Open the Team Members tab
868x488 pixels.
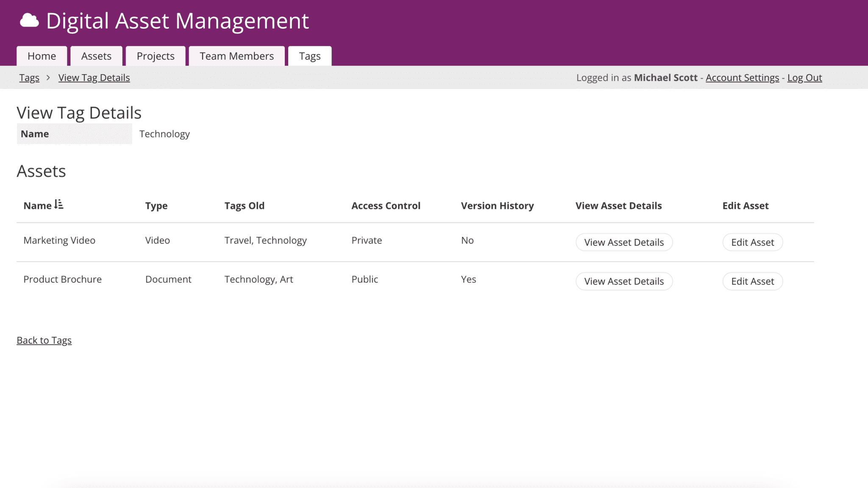coord(236,55)
